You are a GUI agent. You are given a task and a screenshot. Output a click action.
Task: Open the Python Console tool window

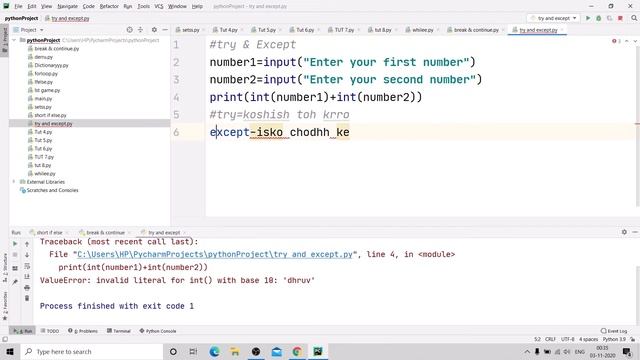click(158, 331)
